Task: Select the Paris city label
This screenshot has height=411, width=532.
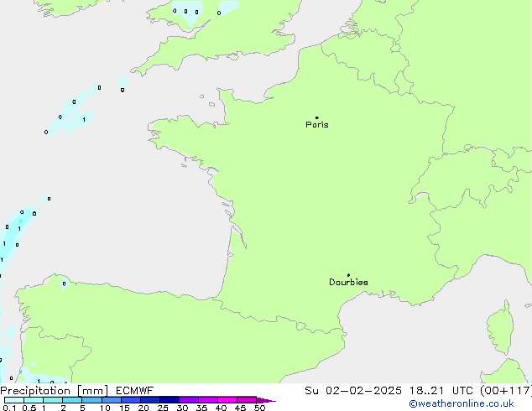Action: click(x=317, y=125)
